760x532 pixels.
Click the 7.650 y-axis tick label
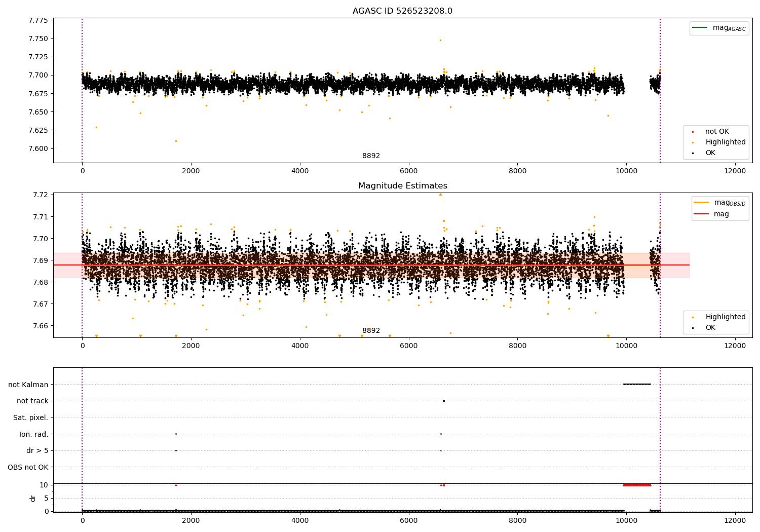tap(38, 112)
